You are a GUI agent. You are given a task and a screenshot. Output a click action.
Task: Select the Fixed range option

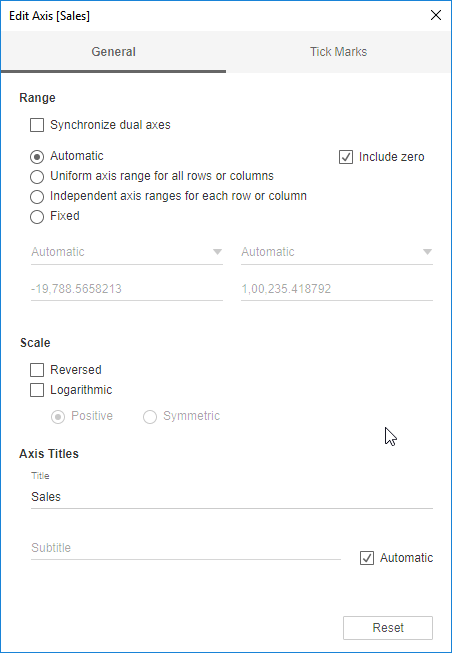(37, 217)
